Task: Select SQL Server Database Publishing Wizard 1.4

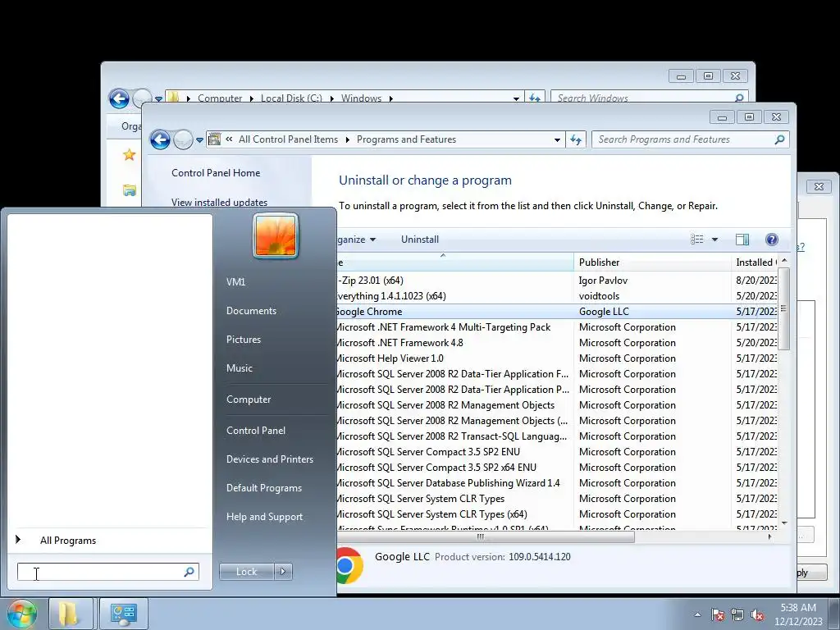Action: tap(449, 483)
